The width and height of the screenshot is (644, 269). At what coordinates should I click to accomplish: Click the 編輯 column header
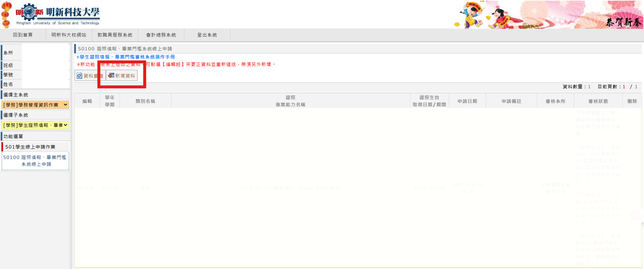87,101
